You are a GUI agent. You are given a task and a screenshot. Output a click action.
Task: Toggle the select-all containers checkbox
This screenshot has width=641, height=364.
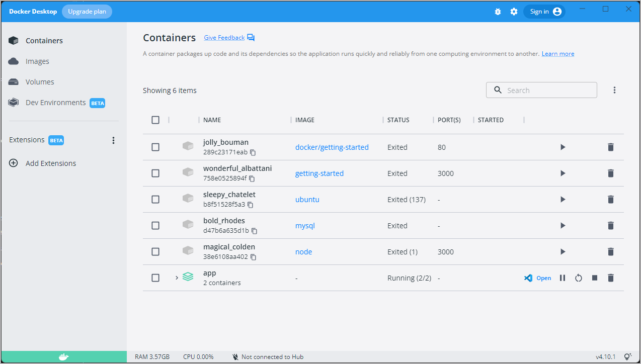click(155, 120)
